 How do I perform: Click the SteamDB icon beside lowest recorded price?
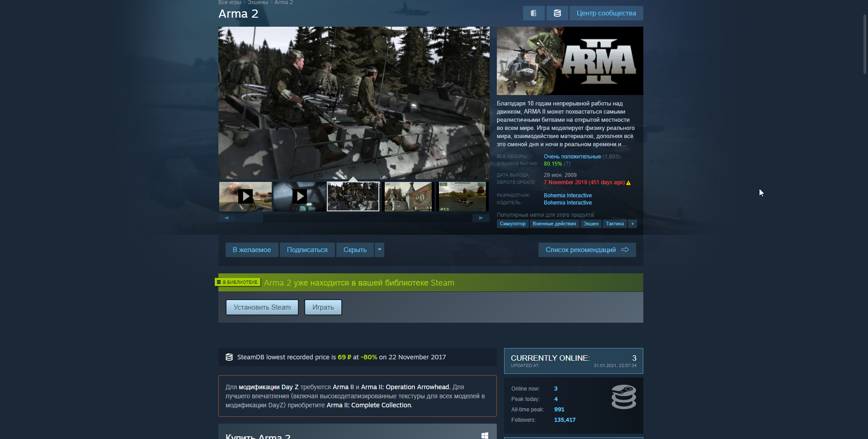(229, 357)
